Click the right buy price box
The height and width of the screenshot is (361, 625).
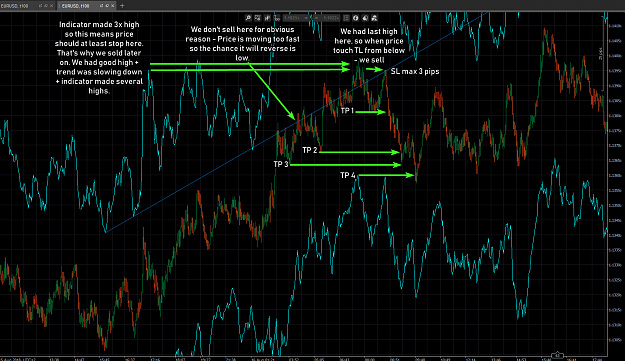[326, 18]
